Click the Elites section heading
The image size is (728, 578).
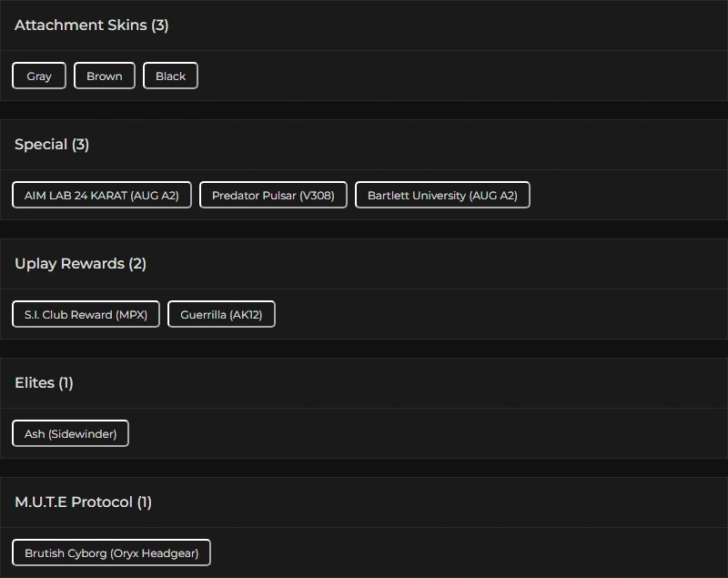(x=34, y=383)
